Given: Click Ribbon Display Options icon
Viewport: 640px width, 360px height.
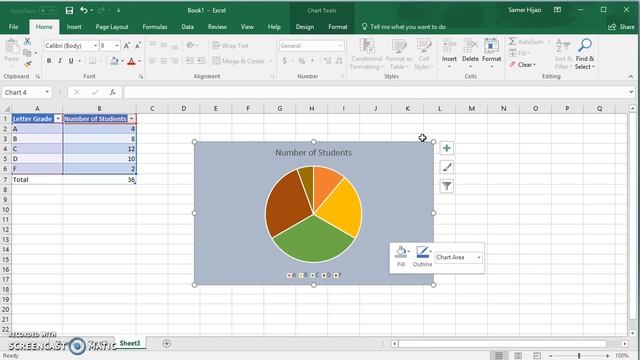Looking at the screenshot, I should [557, 10].
